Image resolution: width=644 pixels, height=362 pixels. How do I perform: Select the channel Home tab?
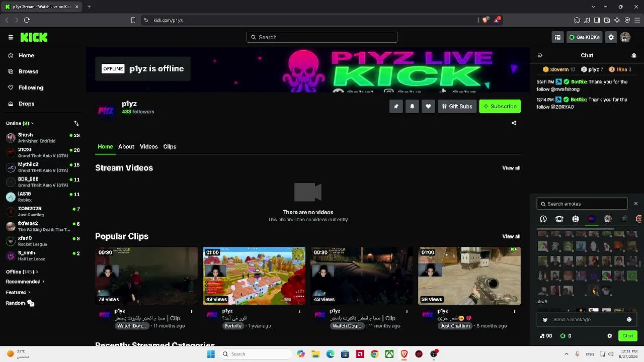pos(105,147)
